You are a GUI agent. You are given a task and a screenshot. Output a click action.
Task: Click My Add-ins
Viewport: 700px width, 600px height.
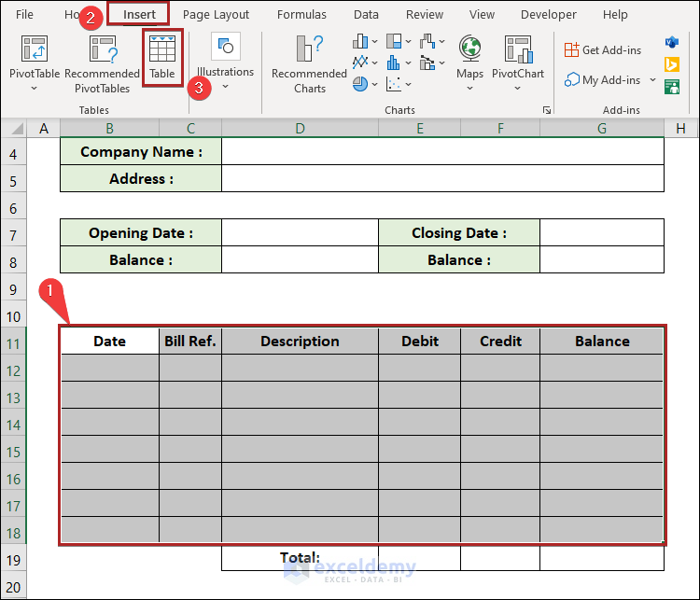tap(603, 80)
